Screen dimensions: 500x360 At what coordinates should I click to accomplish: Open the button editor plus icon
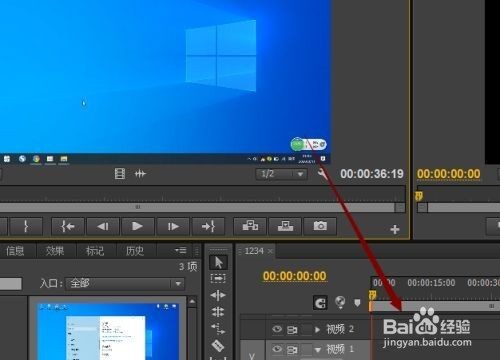(x=395, y=229)
